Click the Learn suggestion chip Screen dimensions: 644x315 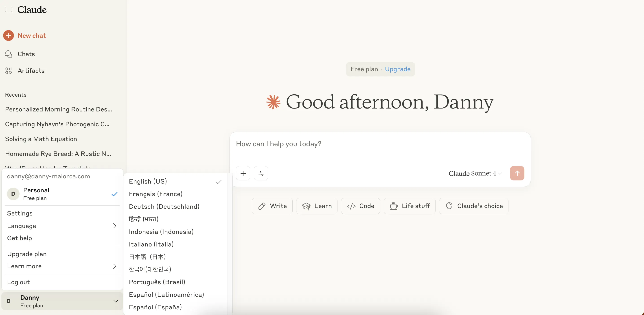click(317, 206)
